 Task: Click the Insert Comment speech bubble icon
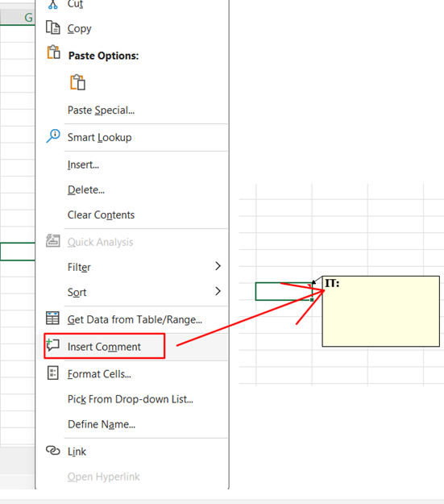click(x=52, y=345)
